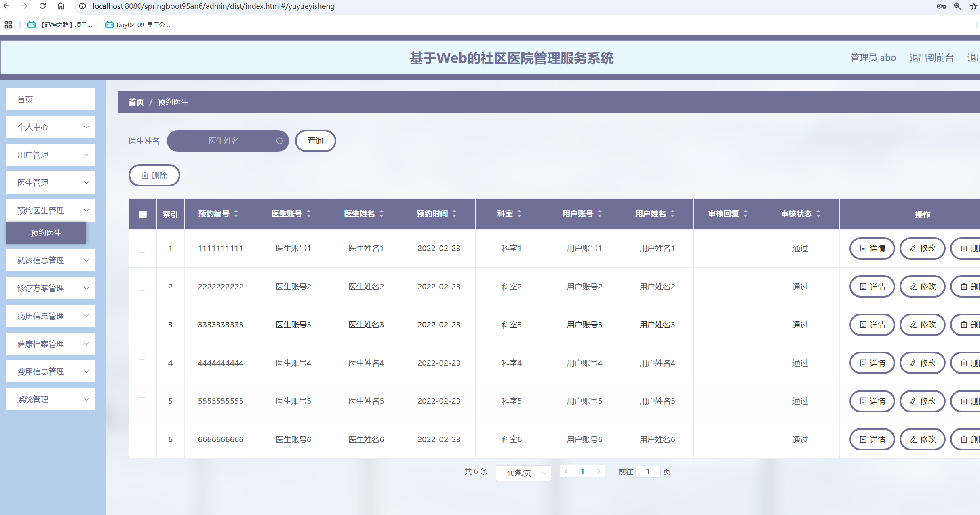Click the 用户账号5 table cell
This screenshot has width=980, height=515.
(584, 401)
